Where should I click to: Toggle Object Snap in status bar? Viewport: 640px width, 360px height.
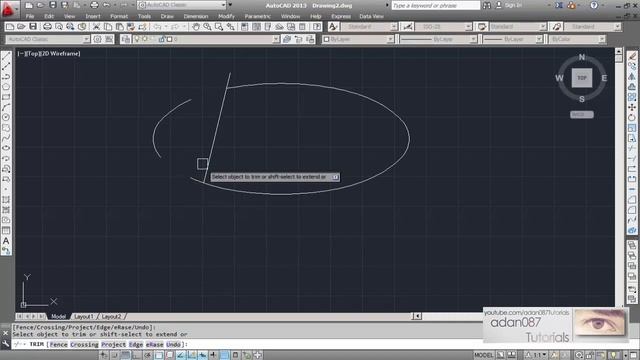click(159, 355)
